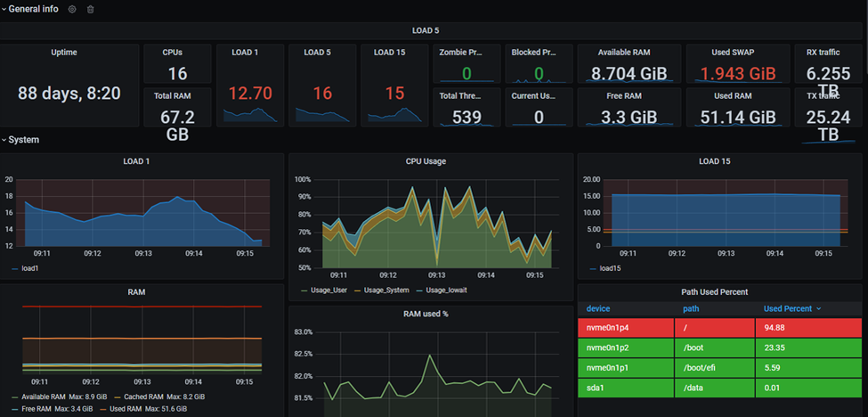The image size is (868, 417).
Task: Open the RX traffic panel title
Action: point(823,53)
